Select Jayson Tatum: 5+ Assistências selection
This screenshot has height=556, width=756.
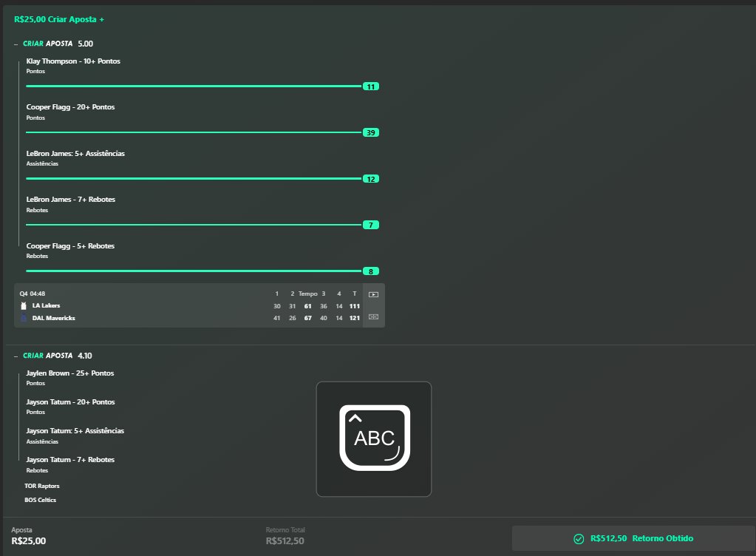tap(75, 431)
